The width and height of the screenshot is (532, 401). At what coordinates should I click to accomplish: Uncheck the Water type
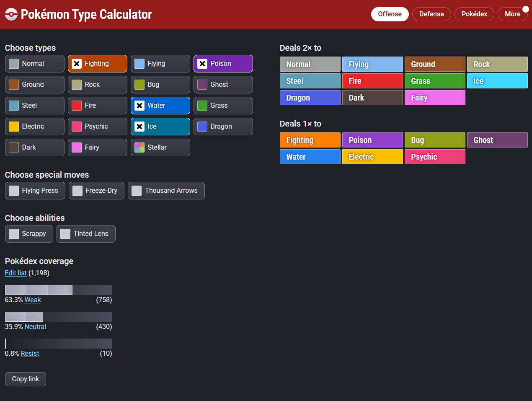(x=160, y=106)
